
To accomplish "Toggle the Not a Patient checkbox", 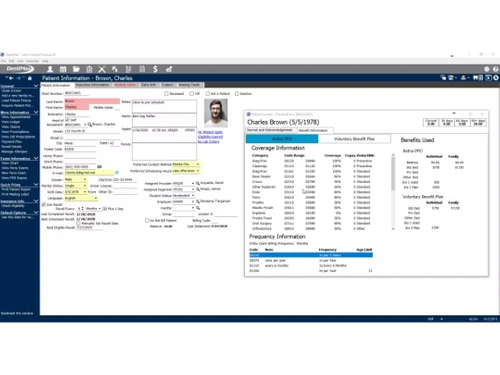I will pos(208,94).
